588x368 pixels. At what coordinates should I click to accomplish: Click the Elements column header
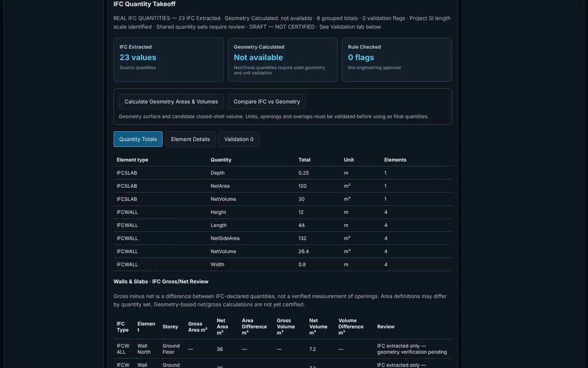tap(396, 160)
